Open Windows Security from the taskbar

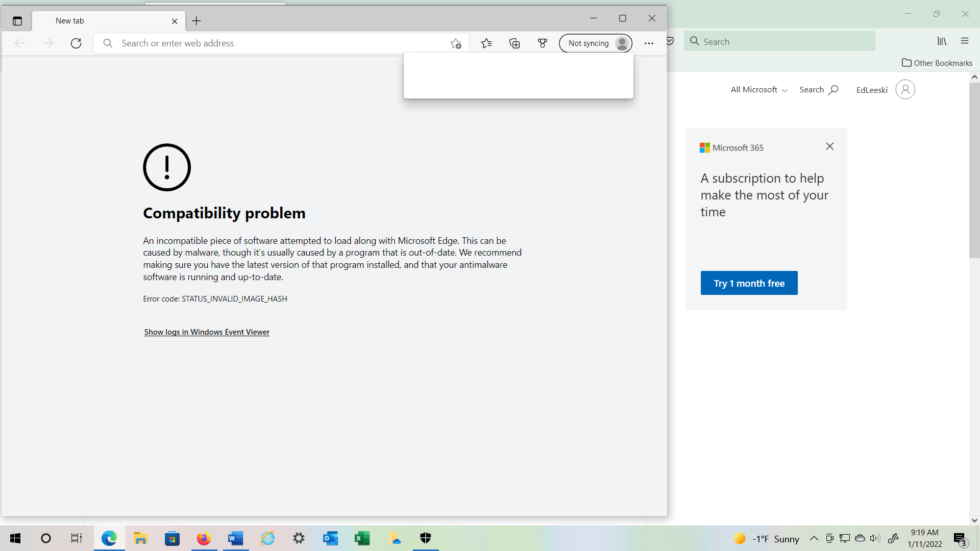426,538
